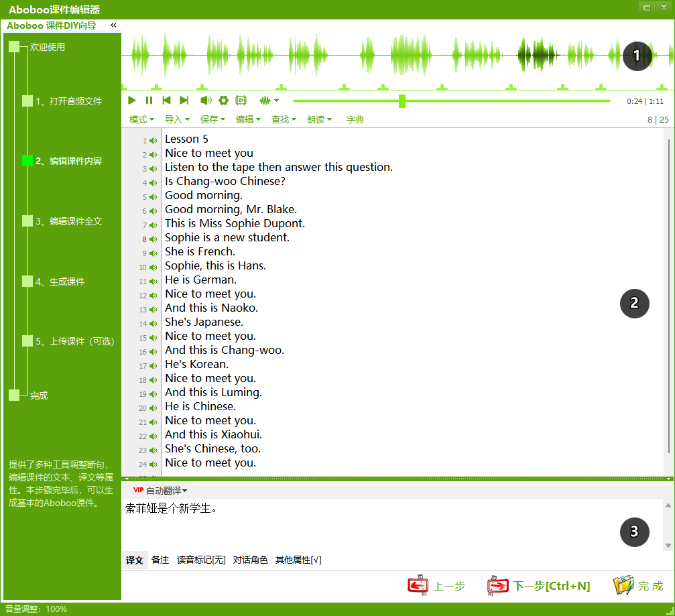Open the 导入 menu
Viewport: 675px width, 616px height.
tap(177, 119)
